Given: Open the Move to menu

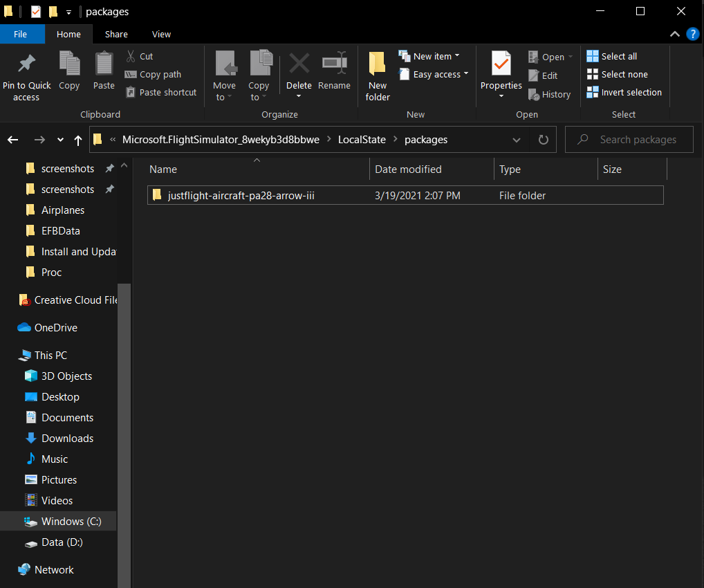Looking at the screenshot, I should pos(225,75).
